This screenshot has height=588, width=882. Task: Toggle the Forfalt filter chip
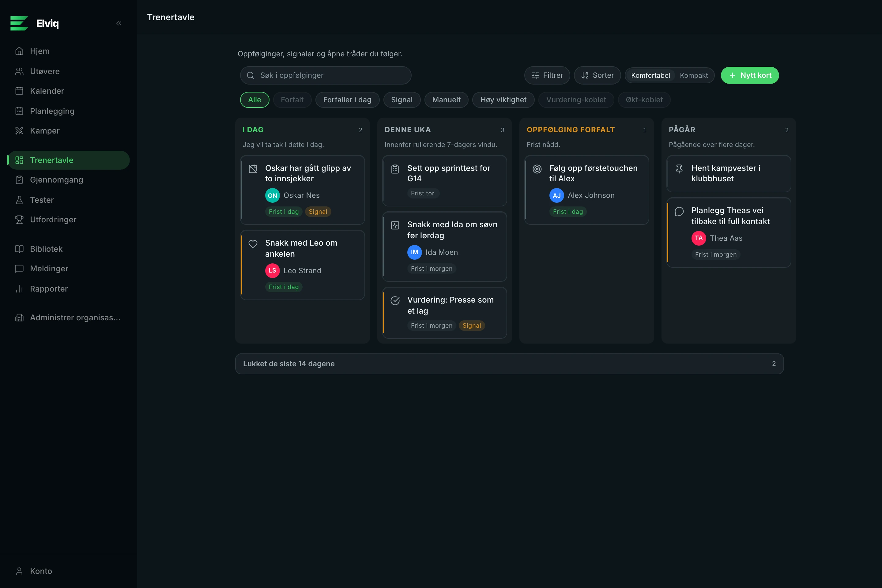click(292, 100)
